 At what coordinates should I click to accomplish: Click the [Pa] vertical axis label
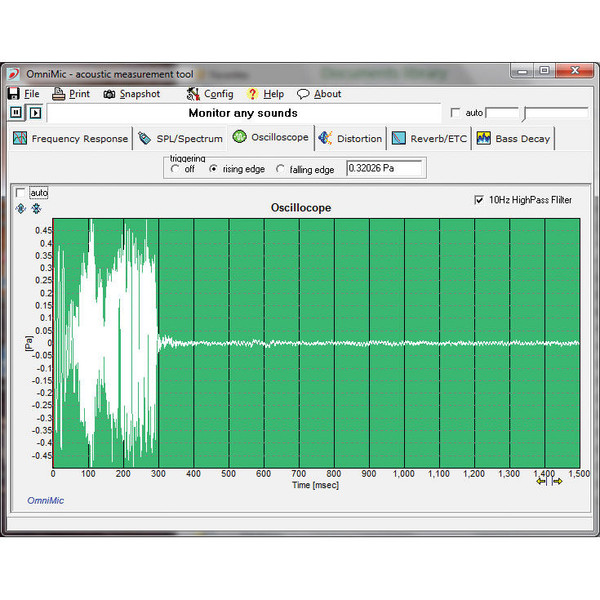pos(28,343)
